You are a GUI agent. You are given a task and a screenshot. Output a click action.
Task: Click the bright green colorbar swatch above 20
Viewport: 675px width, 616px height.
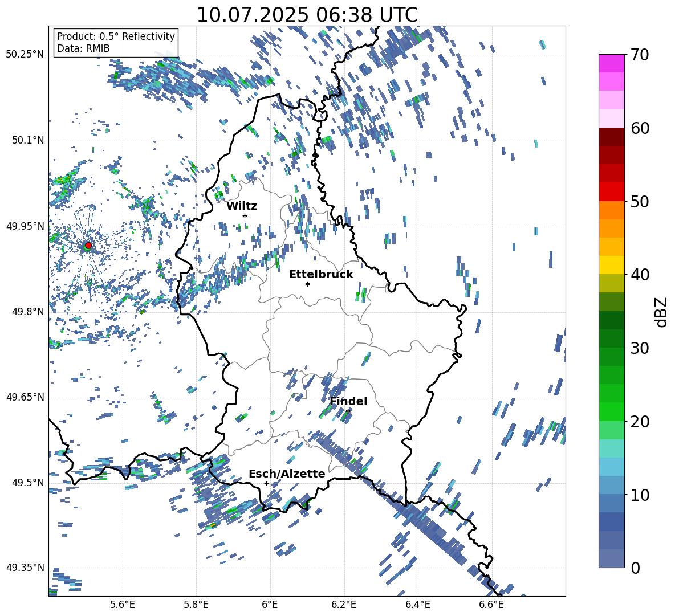click(611, 411)
